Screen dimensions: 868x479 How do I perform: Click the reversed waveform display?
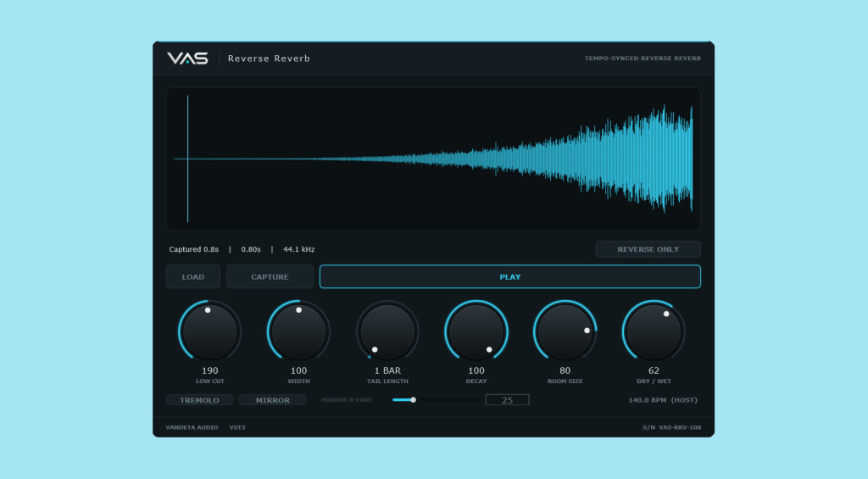(433, 159)
